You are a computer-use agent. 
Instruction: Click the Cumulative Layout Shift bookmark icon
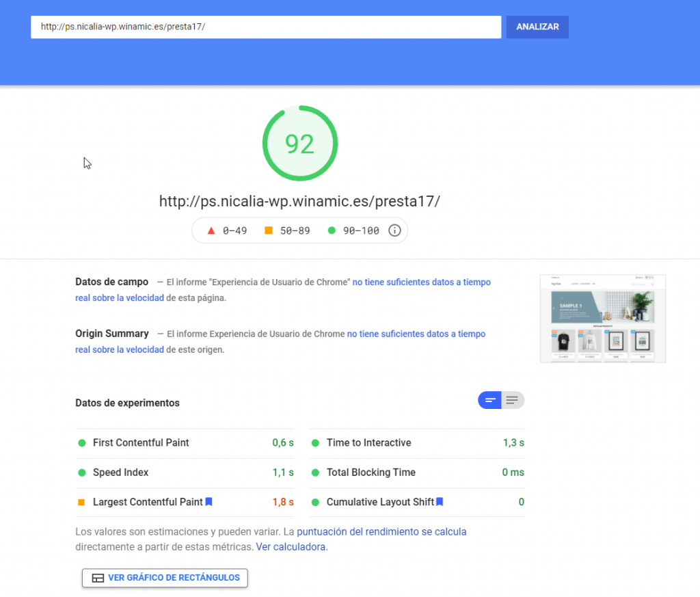click(x=440, y=502)
